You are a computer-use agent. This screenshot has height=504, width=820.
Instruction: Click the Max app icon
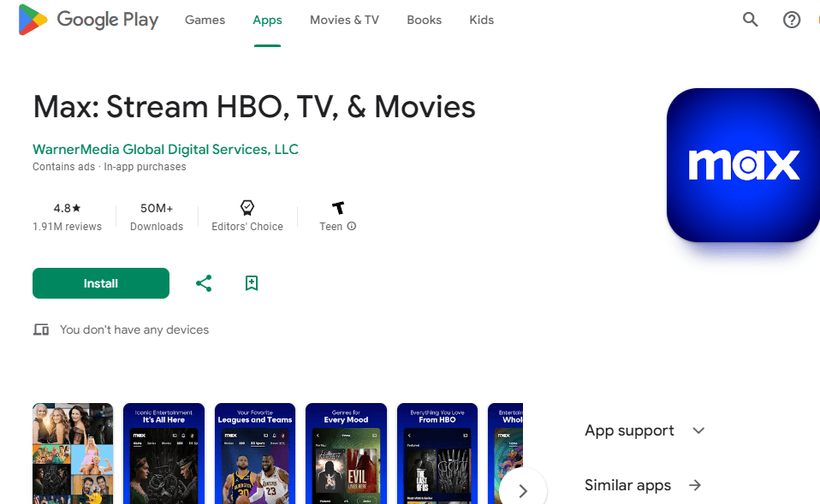coord(743,165)
